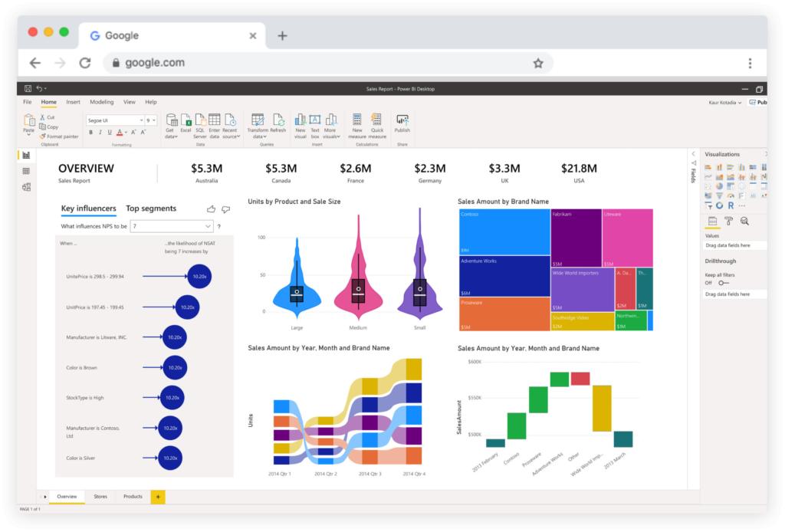This screenshot has height=532, width=785.
Task: Open the Get data tool
Action: click(171, 126)
